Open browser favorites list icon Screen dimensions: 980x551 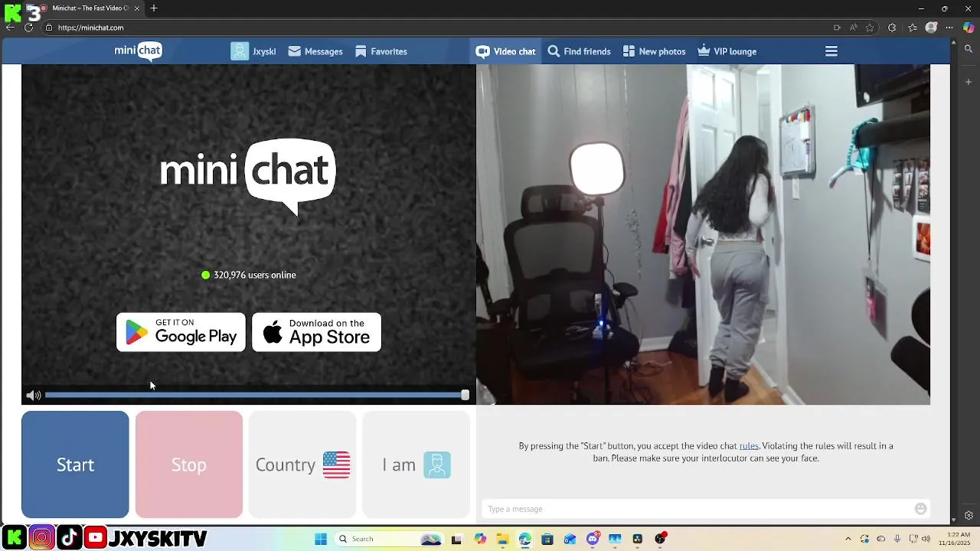tap(912, 28)
